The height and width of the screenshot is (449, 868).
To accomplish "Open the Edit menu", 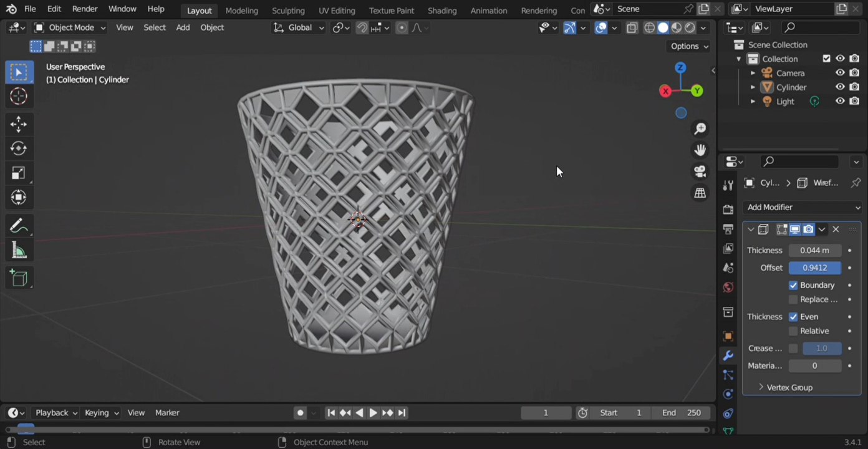I will click(x=54, y=9).
